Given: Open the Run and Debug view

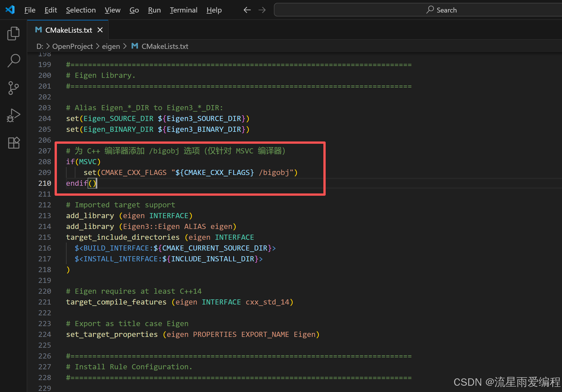Looking at the screenshot, I should [13, 115].
